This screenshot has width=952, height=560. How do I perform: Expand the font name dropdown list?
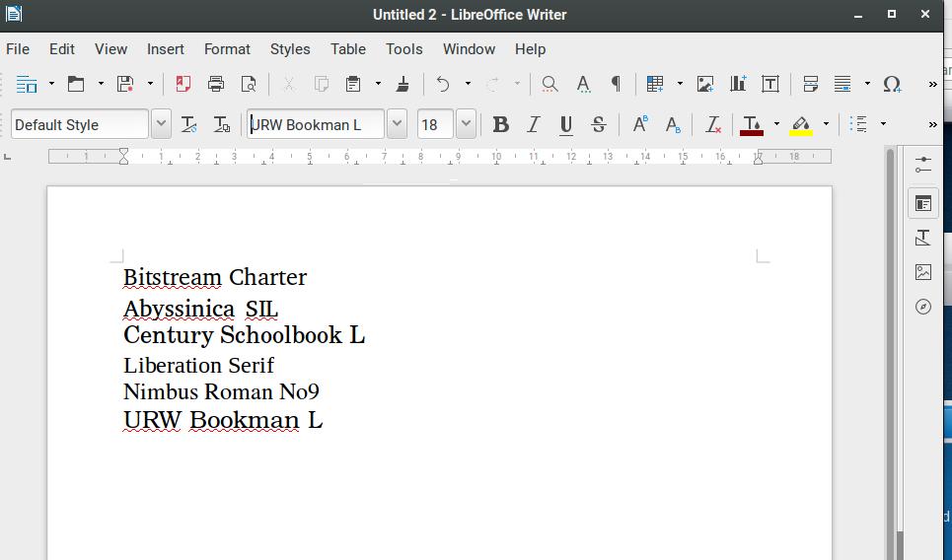[397, 124]
